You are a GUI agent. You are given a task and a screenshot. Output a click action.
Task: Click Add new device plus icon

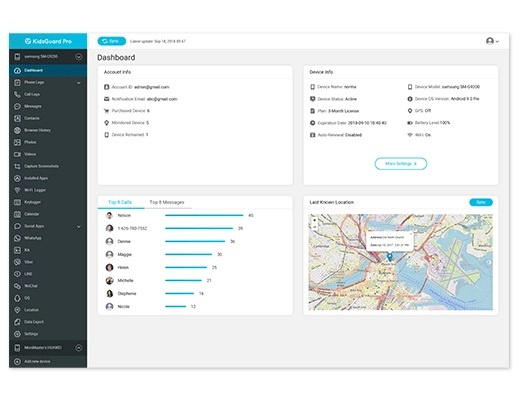(x=17, y=362)
